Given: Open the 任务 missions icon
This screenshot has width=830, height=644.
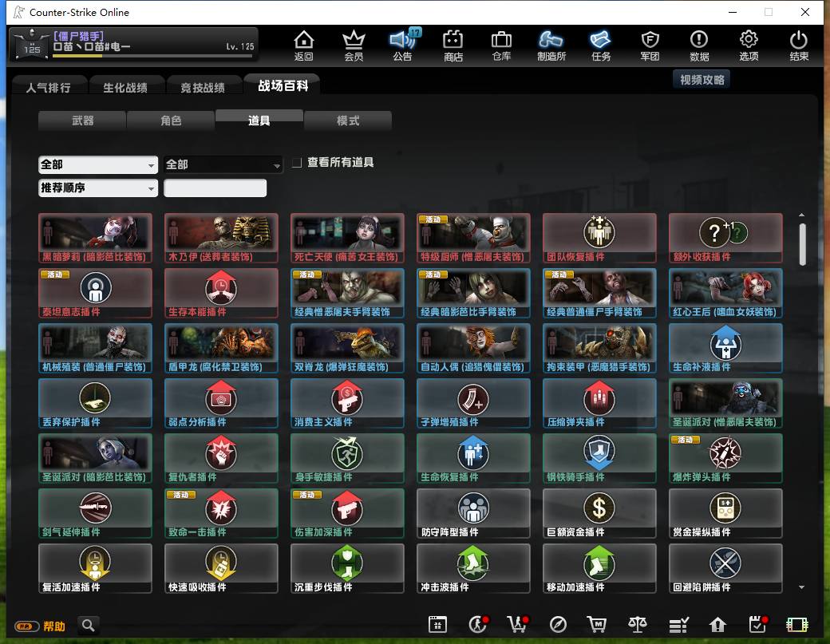Looking at the screenshot, I should coord(600,45).
